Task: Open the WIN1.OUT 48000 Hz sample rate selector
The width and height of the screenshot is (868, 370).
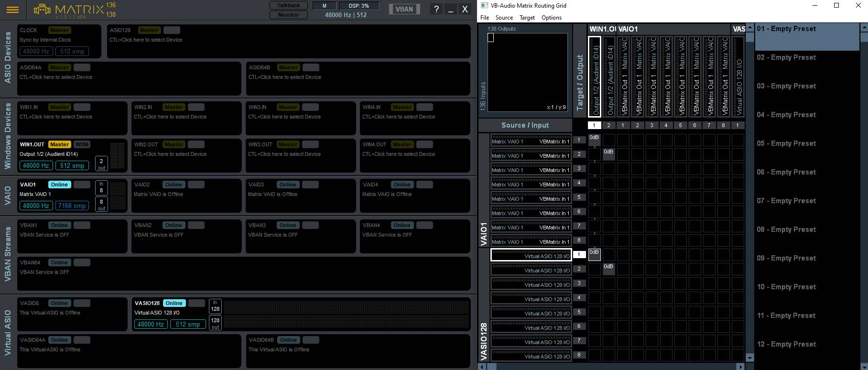Action: (x=36, y=165)
